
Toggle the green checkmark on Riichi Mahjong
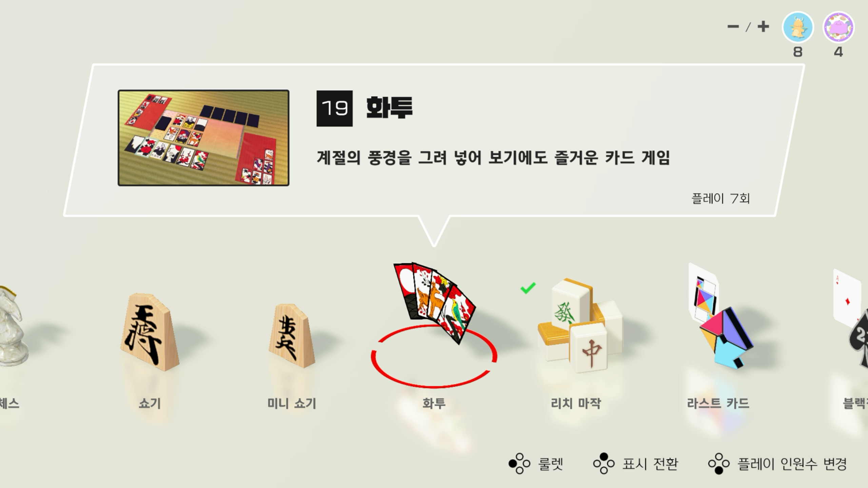[528, 288]
